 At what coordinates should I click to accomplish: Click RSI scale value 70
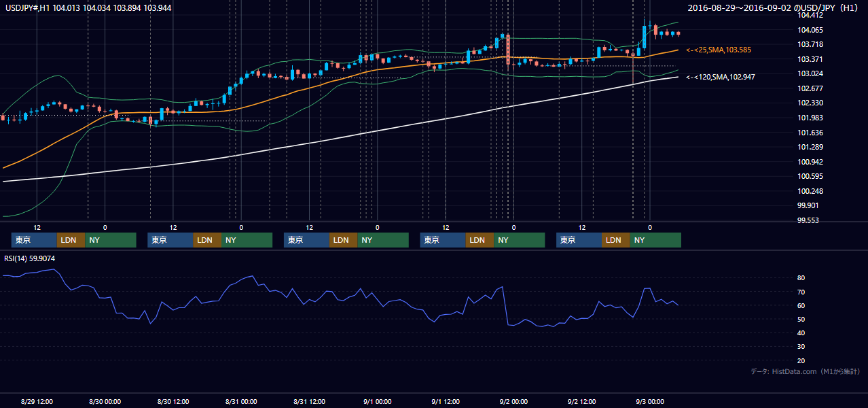(801, 292)
